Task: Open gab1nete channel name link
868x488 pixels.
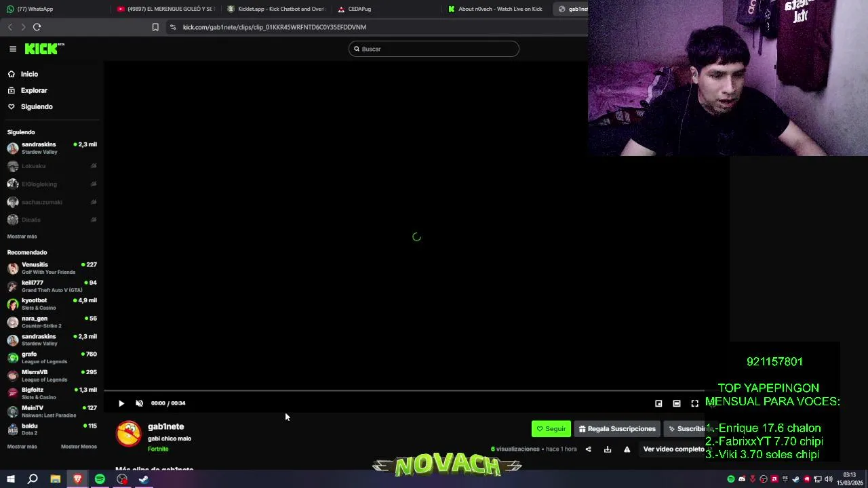Action: tap(166, 426)
